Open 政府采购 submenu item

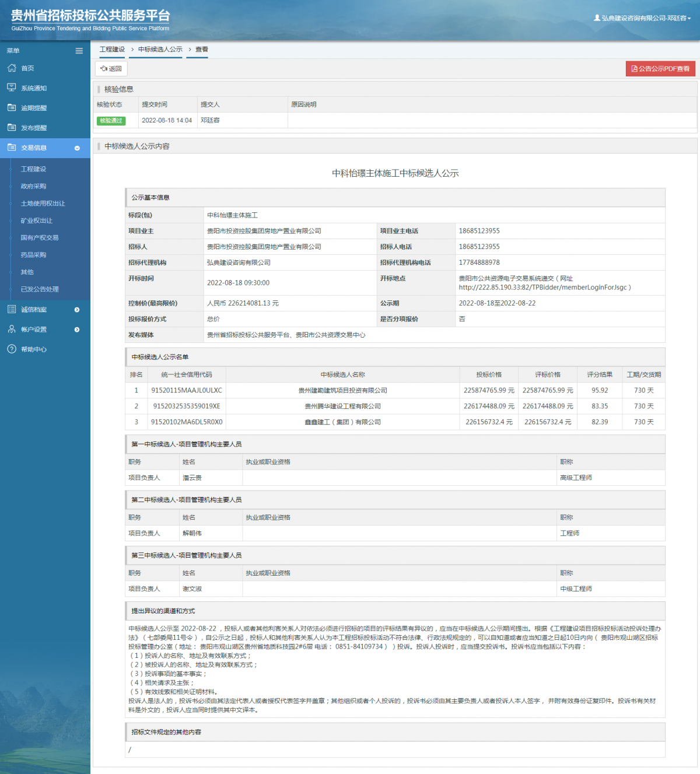tap(33, 186)
